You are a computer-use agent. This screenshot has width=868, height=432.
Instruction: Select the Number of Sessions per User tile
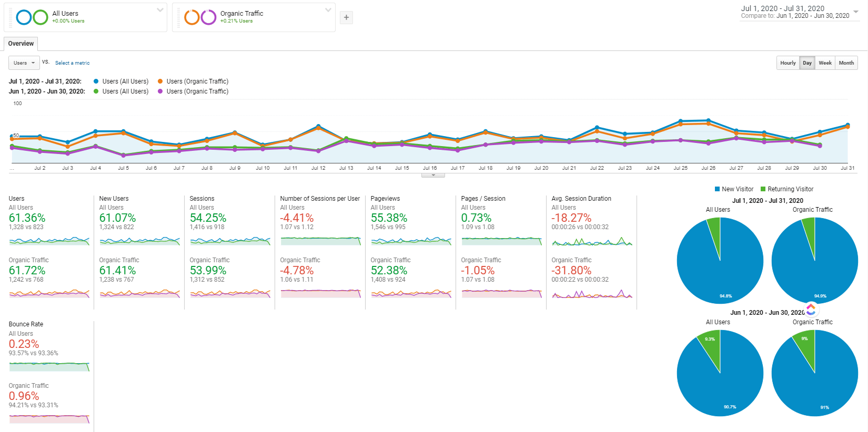click(320, 252)
